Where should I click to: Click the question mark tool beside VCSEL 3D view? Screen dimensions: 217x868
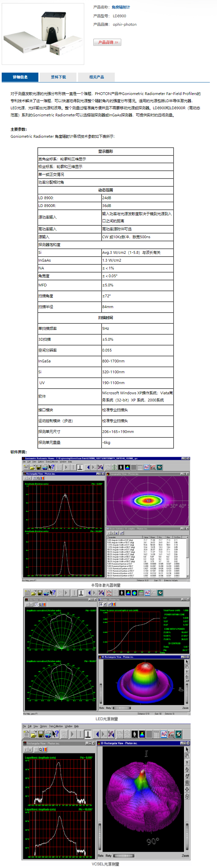click(187, 762)
